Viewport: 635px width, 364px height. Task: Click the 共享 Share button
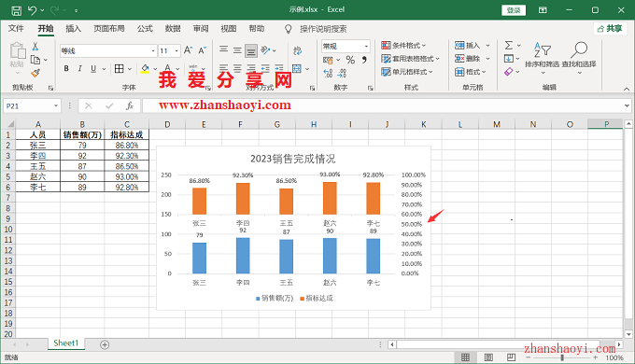[x=610, y=29]
